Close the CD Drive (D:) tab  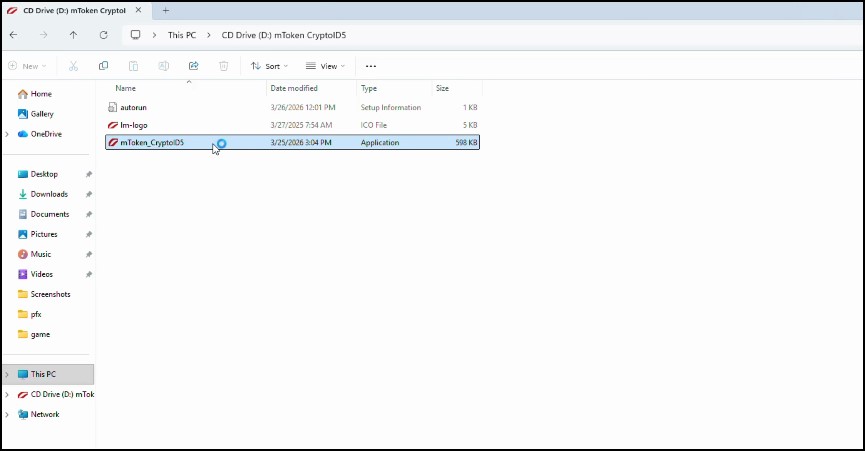138,10
